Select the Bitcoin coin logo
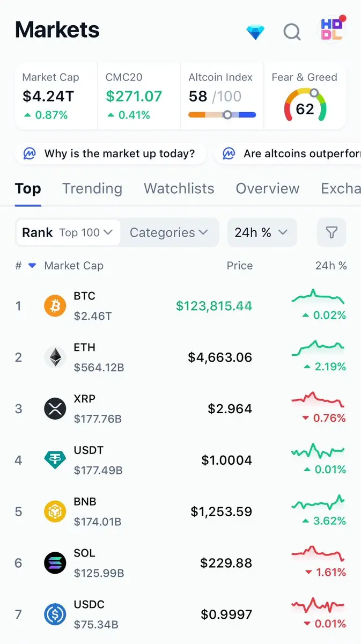Screen dimensions: 361x644 pyautogui.click(x=55, y=306)
